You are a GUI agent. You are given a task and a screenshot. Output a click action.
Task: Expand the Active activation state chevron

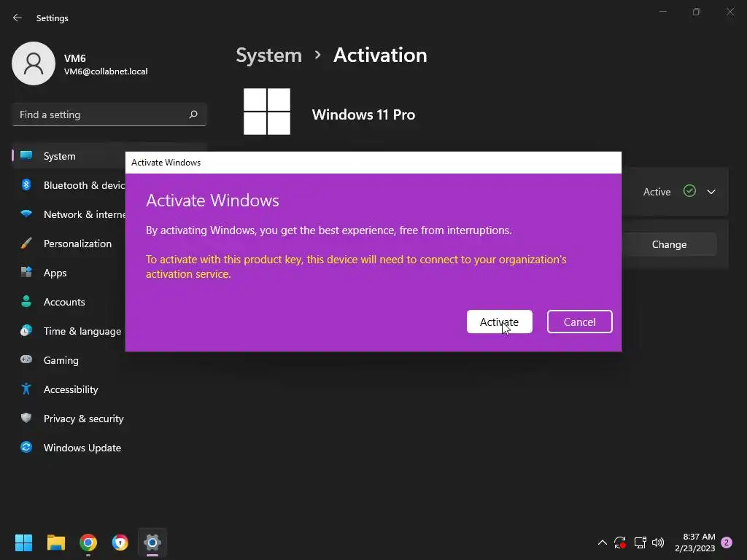pyautogui.click(x=711, y=192)
